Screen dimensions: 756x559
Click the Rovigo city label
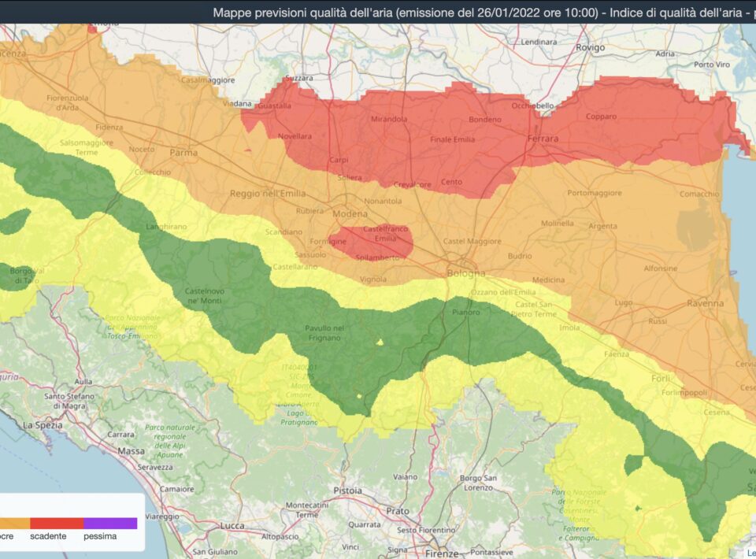[590, 47]
